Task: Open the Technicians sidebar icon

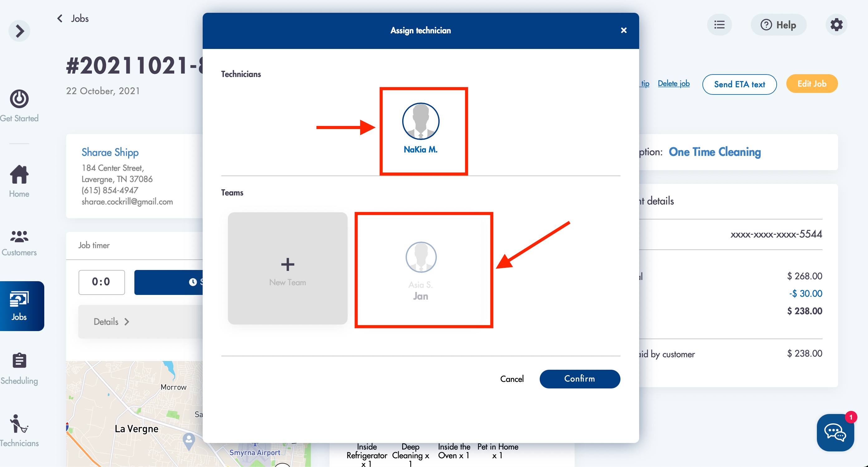Action: (x=19, y=424)
